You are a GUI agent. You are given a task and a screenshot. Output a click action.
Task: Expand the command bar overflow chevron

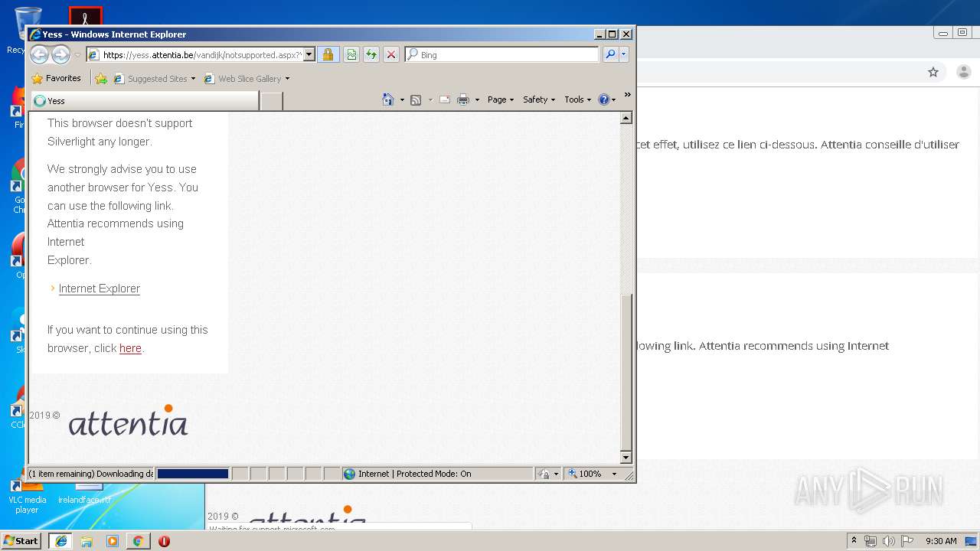click(x=627, y=95)
